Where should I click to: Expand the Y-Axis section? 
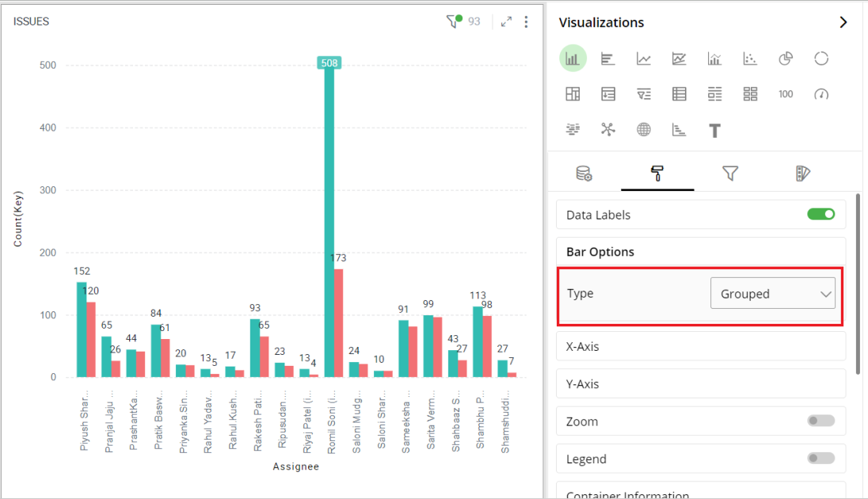pos(701,383)
